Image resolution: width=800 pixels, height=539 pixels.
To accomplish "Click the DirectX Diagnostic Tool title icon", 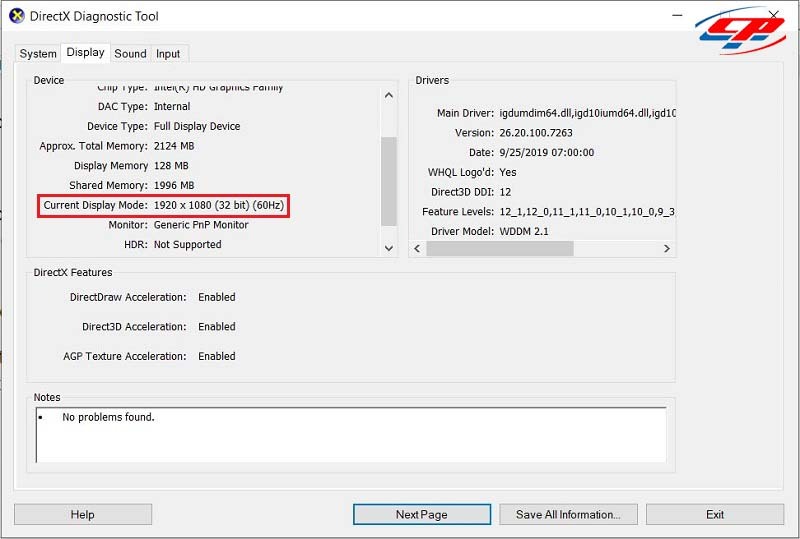I will pos(17,16).
